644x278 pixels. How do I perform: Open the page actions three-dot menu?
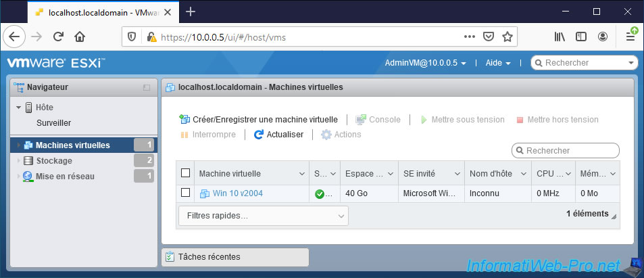470,37
